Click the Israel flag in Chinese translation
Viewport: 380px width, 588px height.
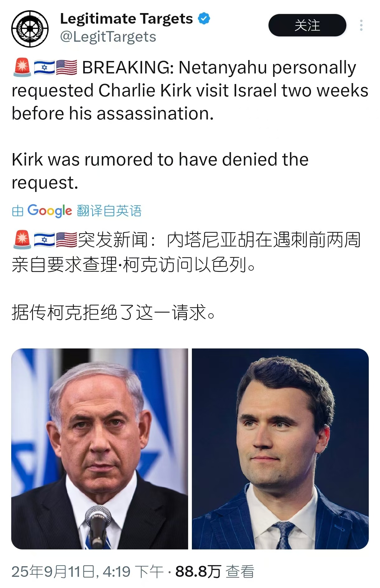pyautogui.click(x=44, y=240)
